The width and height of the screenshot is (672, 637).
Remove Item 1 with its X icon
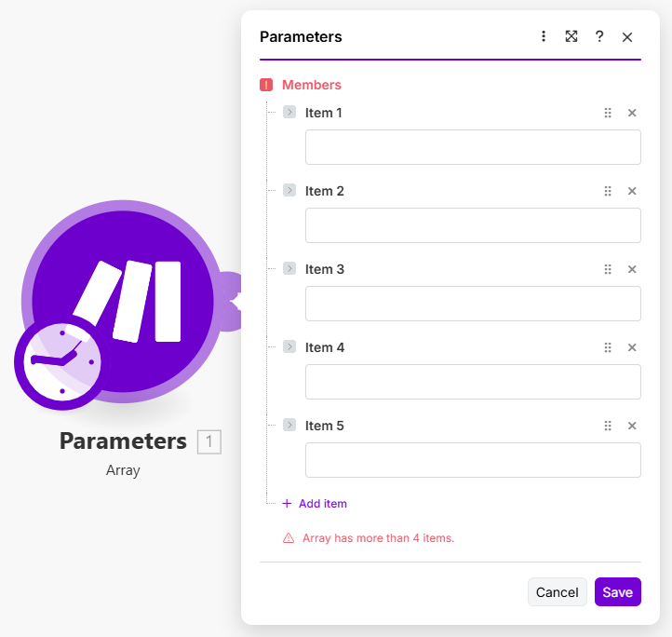click(x=632, y=113)
